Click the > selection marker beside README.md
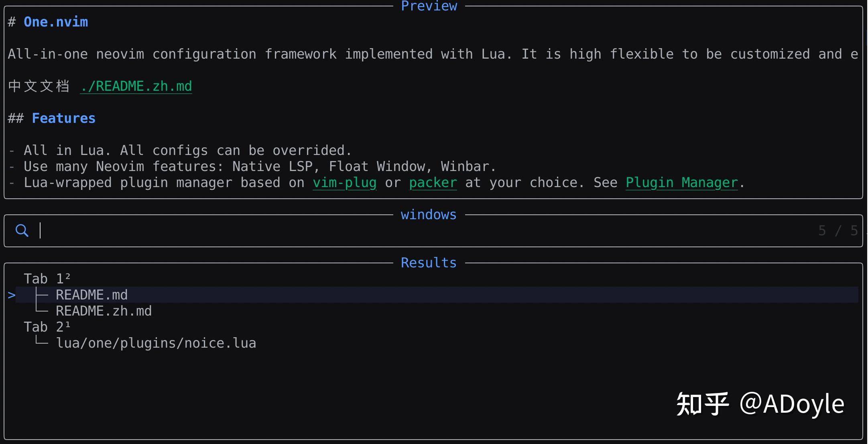The image size is (868, 444). pyautogui.click(x=12, y=295)
